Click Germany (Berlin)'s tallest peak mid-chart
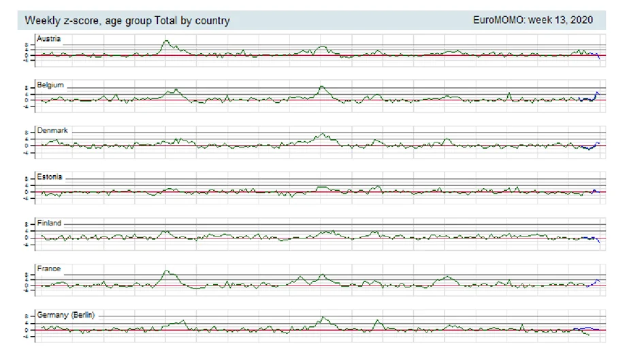Screen dimensions: 644x353 click(x=323, y=318)
